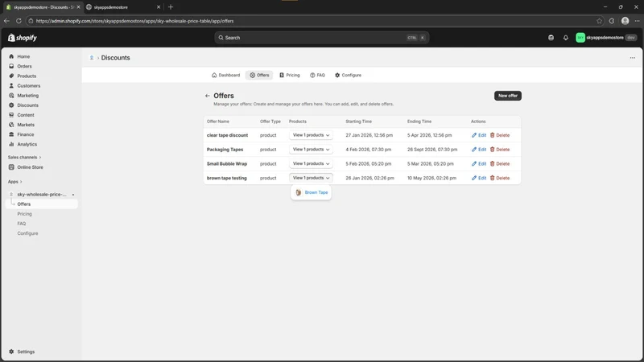Expand Apps section in sidebar
The image size is (644, 362).
point(14,182)
